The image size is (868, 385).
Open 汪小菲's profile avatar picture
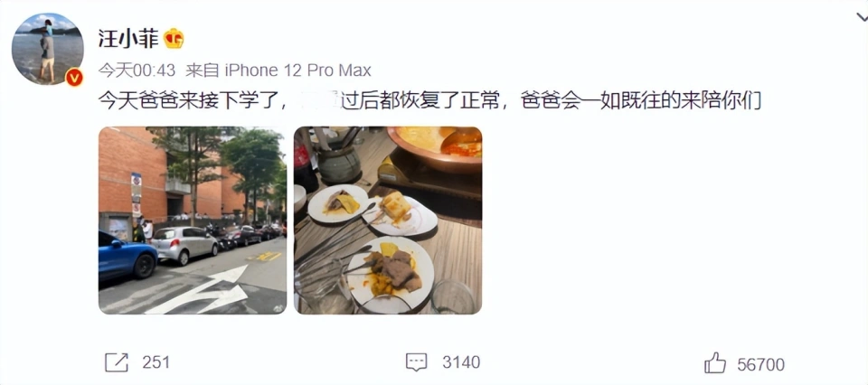coord(48,49)
